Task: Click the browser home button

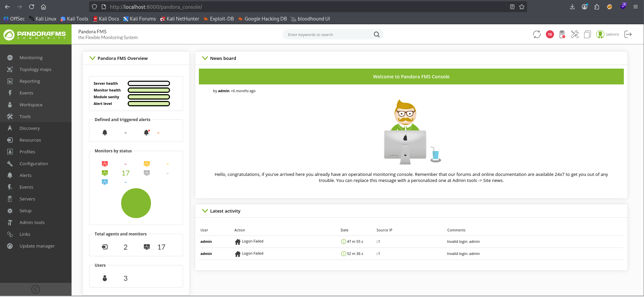Action: [x=43, y=7]
